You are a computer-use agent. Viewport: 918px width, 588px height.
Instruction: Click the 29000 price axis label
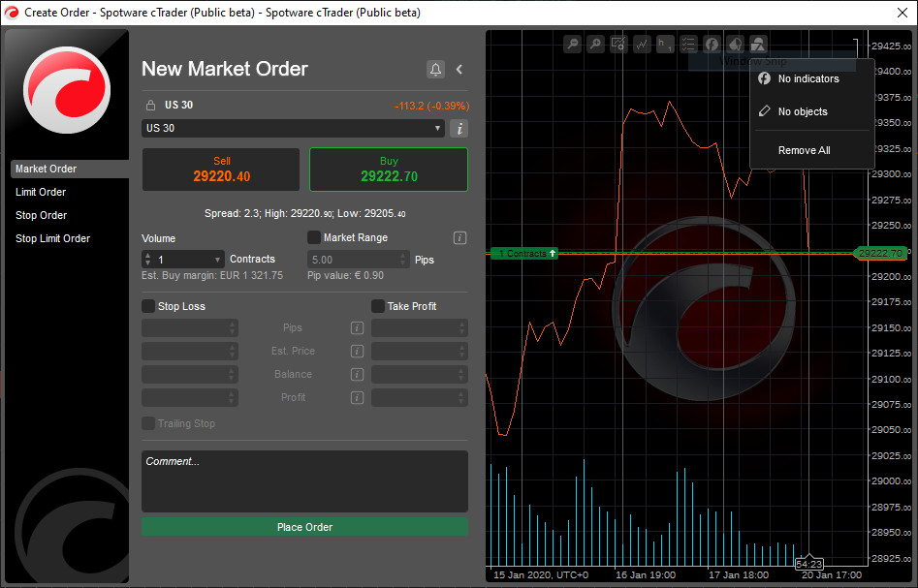(891, 480)
